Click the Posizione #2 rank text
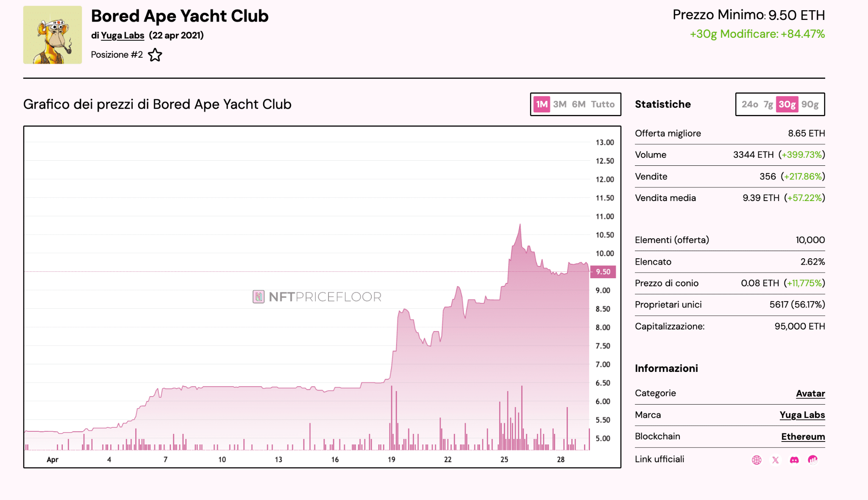The height and width of the screenshot is (500, 868). [117, 55]
